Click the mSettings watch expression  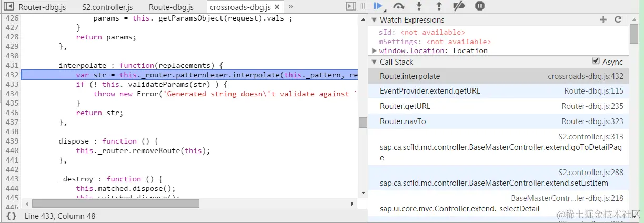click(x=435, y=42)
